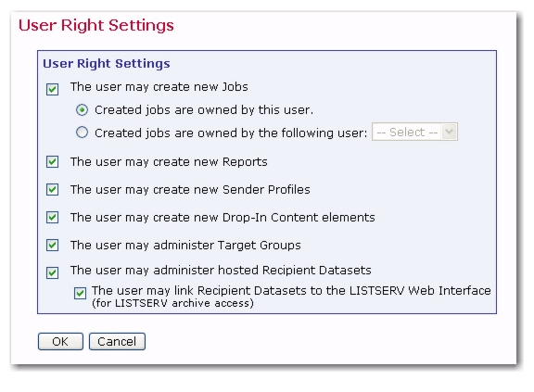Uncheck the administer Target Groups checkbox
Screen dimensions: 534x392
pyautogui.click(x=53, y=245)
